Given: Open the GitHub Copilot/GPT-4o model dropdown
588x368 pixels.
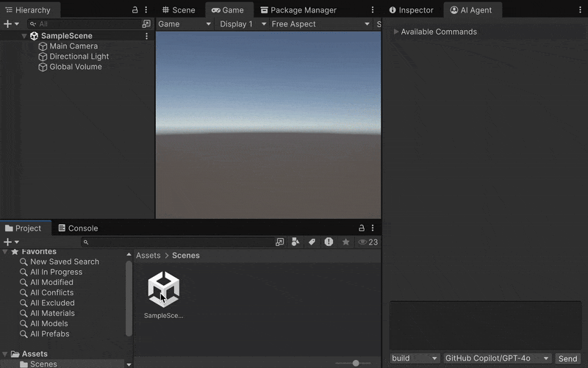Looking at the screenshot, I should pos(498,358).
